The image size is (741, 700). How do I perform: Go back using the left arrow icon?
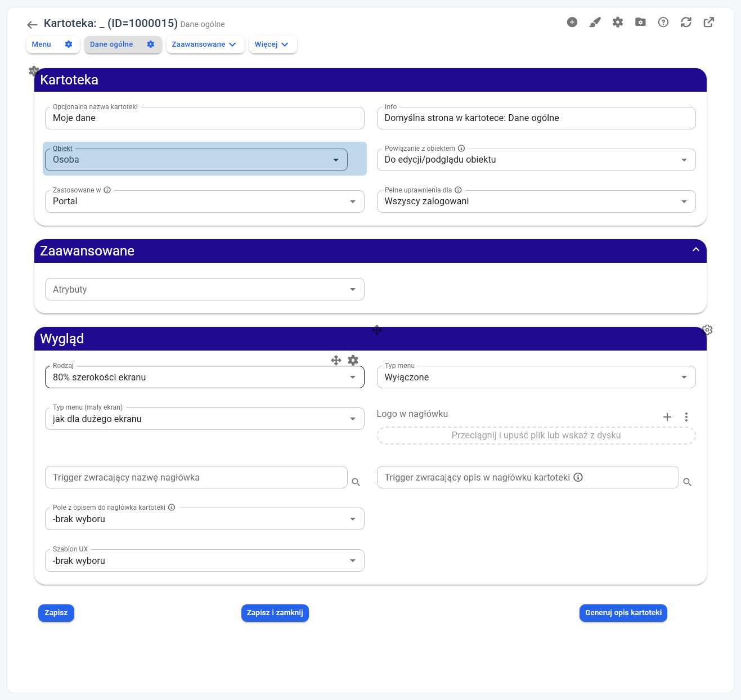click(32, 24)
